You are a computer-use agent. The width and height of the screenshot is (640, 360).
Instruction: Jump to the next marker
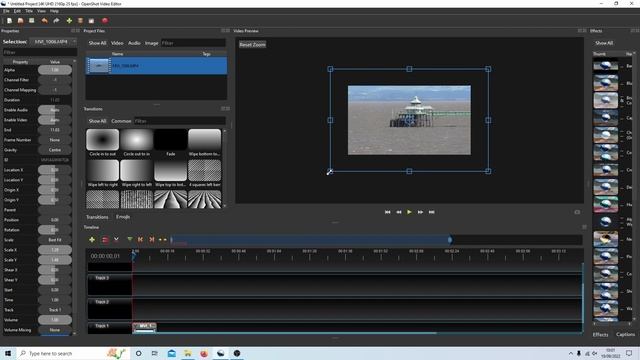151,240
